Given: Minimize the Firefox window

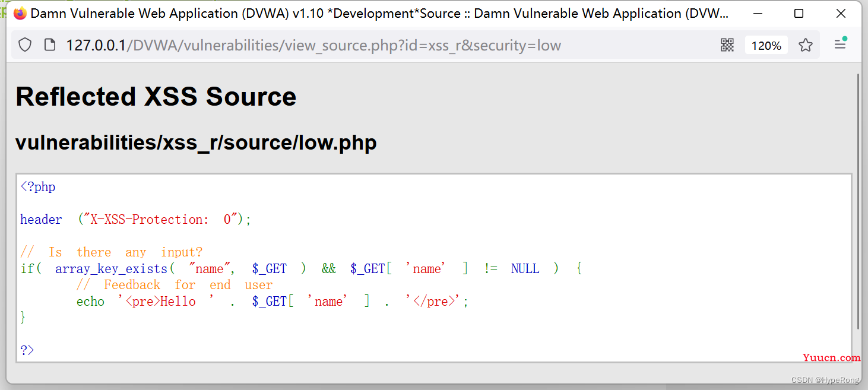Looking at the screenshot, I should tap(758, 14).
